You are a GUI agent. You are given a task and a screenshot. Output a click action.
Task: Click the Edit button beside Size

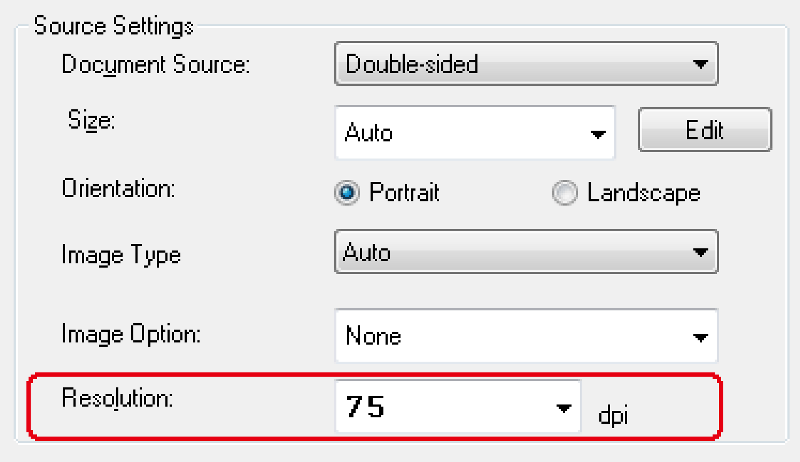[704, 131]
